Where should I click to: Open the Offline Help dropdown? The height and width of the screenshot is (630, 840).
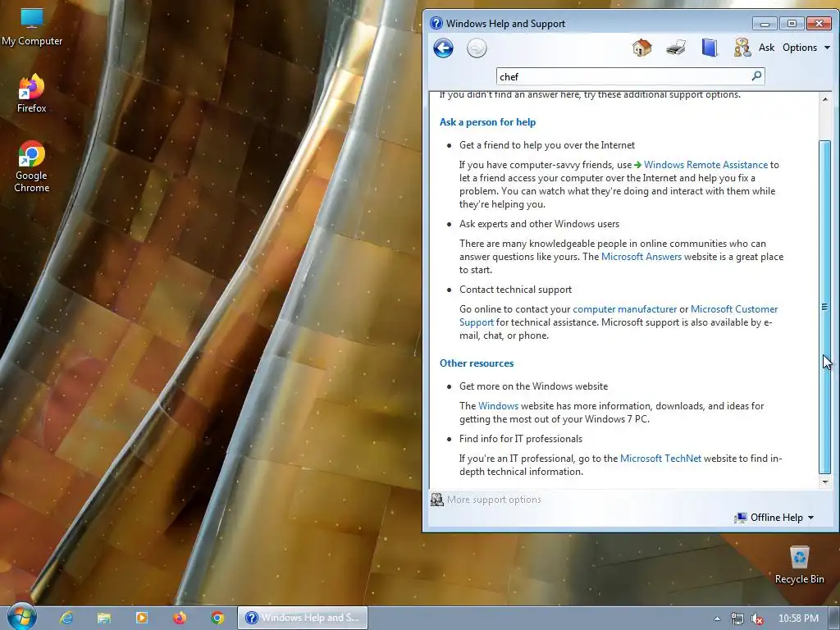click(x=774, y=518)
